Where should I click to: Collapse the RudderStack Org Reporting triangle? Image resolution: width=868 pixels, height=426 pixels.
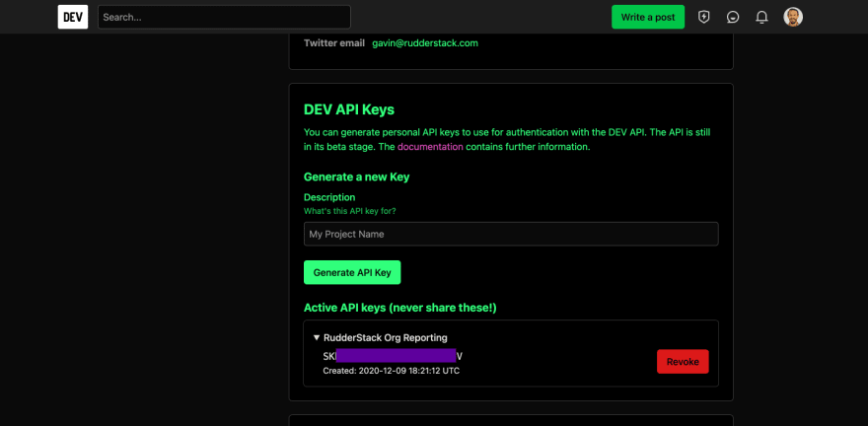pyautogui.click(x=317, y=337)
